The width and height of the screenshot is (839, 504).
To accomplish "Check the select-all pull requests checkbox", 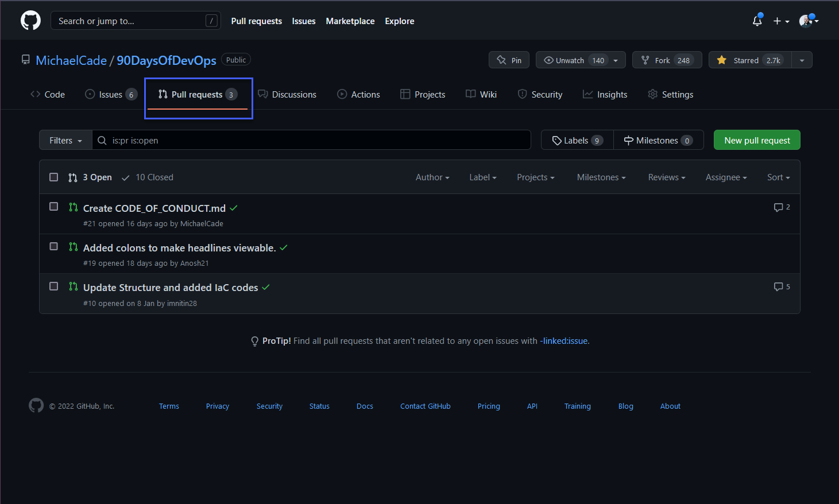I will tap(53, 177).
